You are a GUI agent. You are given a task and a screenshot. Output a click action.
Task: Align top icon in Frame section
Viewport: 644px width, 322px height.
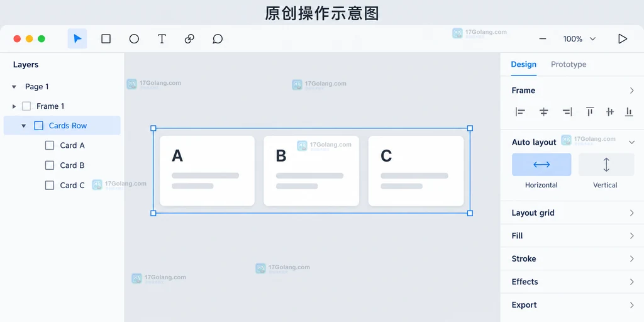(x=590, y=112)
